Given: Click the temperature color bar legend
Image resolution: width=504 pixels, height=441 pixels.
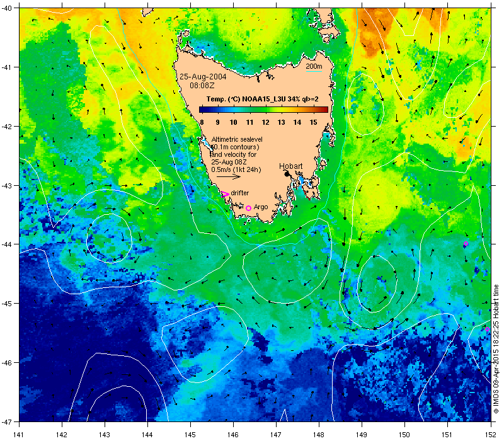Looking at the screenshot, I should 263,110.
